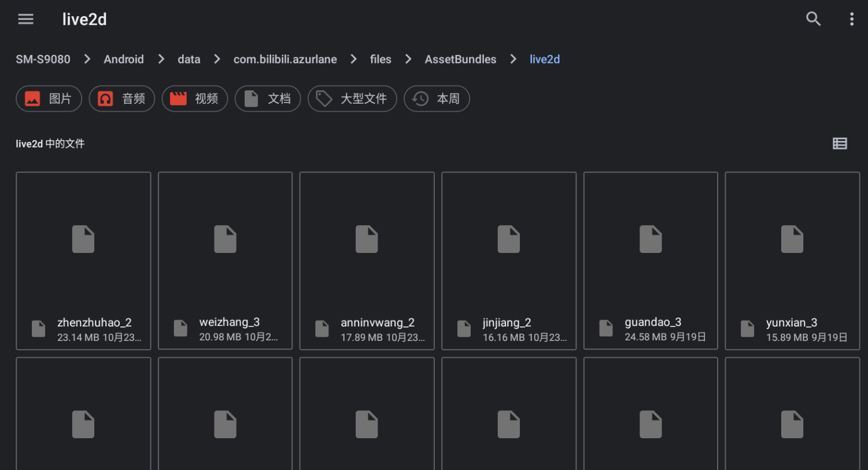The width and height of the screenshot is (868, 470).
Task: Select the guandao_3 file name
Action: click(653, 322)
